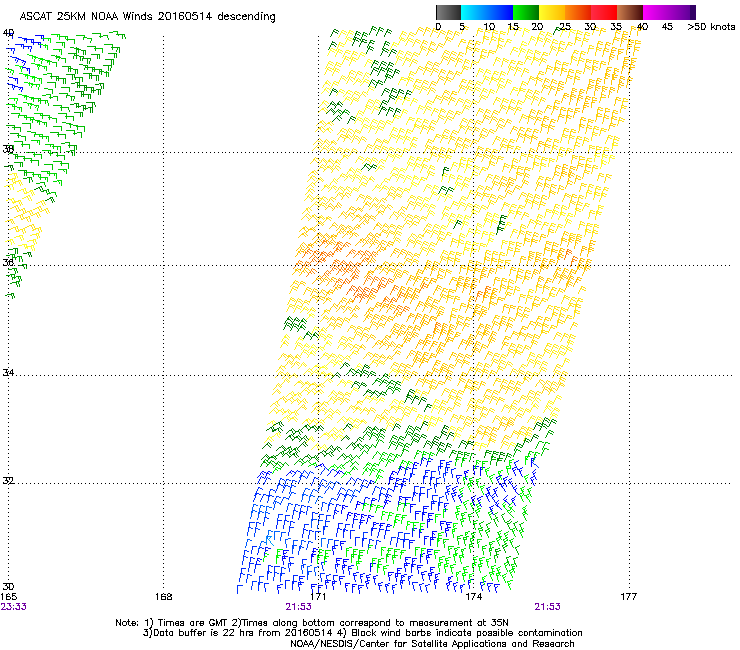Viewport: 740px width, 650px height.
Task: Click the purple '21:53' time right of longitude 174
Action: (547, 607)
